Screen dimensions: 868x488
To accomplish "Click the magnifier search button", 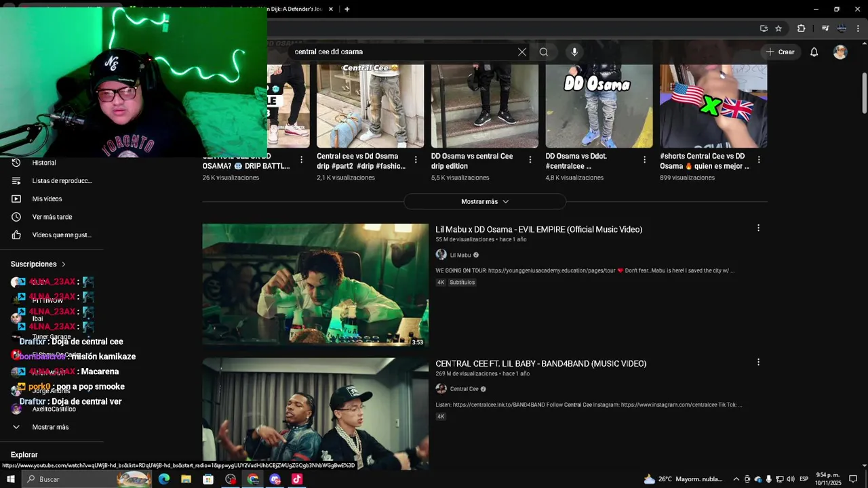I will tap(544, 52).
